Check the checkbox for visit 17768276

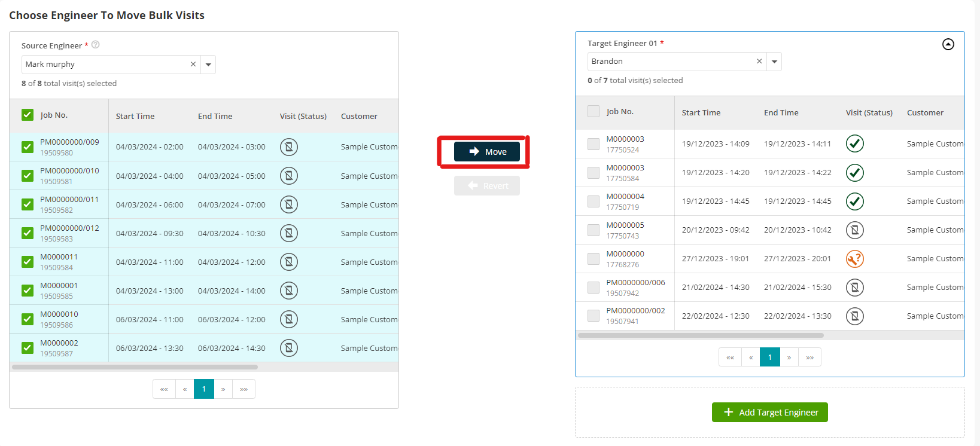pos(594,259)
